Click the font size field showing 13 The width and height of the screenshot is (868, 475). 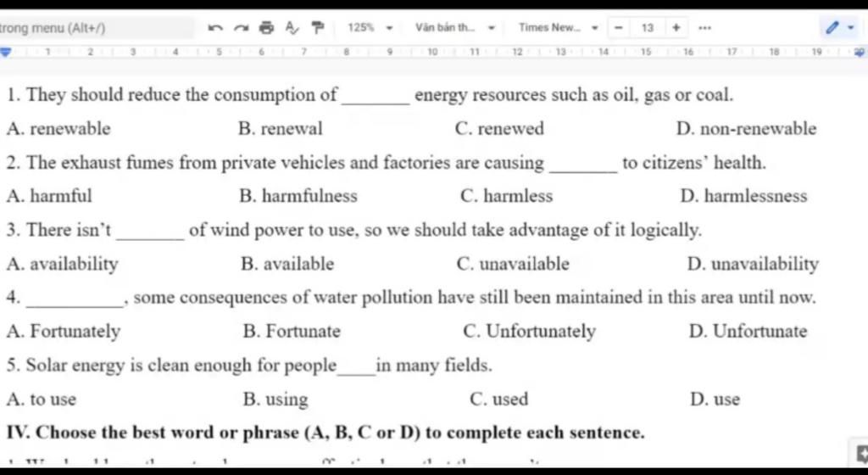click(x=647, y=28)
